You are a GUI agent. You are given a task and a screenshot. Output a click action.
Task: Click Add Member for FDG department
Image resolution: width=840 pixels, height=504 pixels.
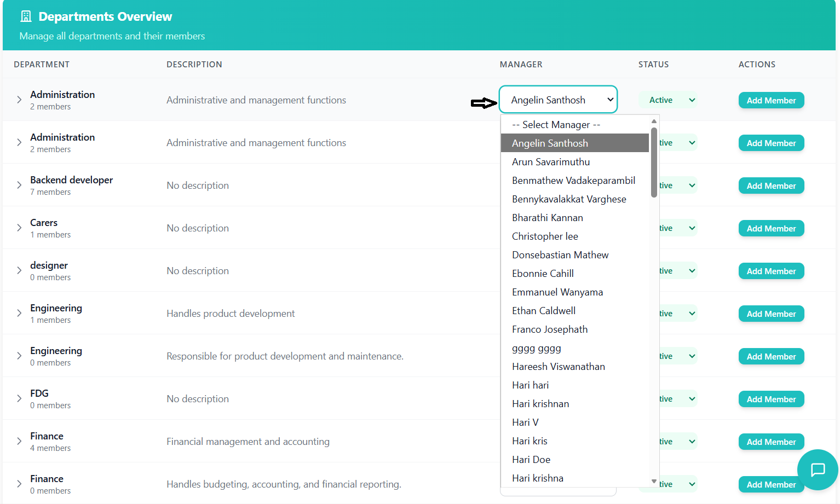771,399
